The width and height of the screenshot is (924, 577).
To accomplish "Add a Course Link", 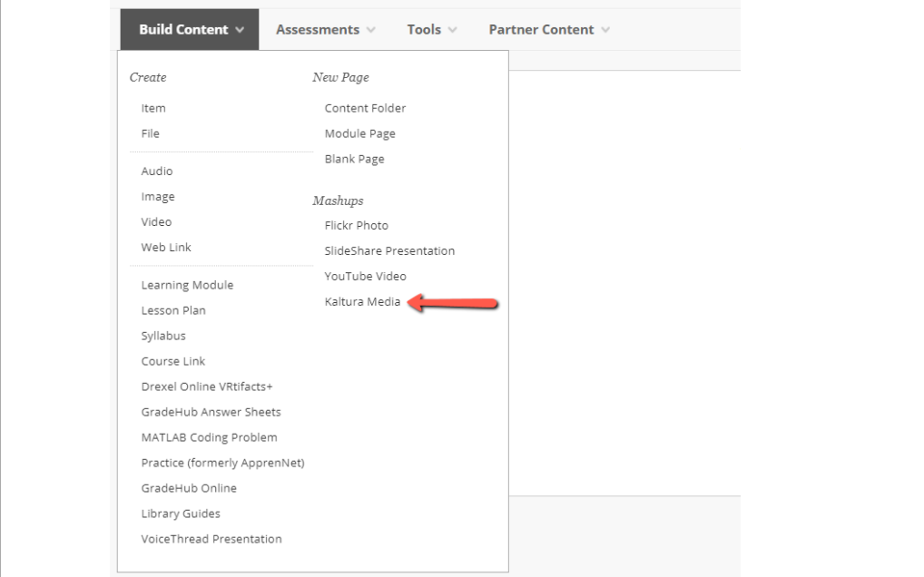I will (173, 361).
